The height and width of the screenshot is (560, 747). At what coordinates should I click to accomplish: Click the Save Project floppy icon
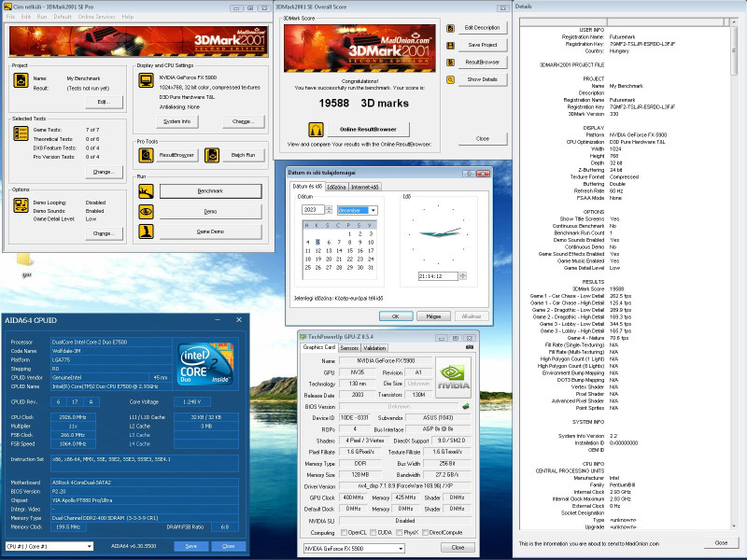pyautogui.click(x=450, y=45)
